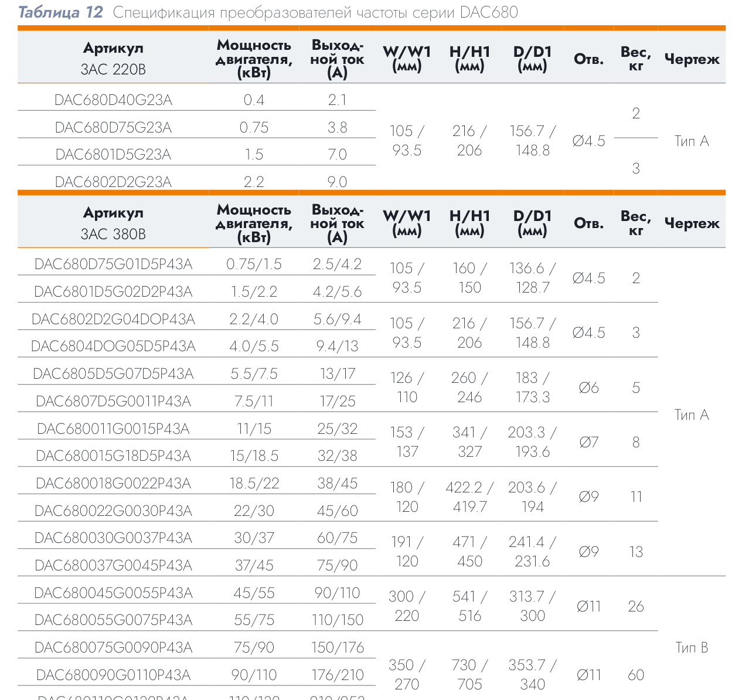Select the 17/25 current value
The image size is (742, 700).
pyautogui.click(x=338, y=402)
